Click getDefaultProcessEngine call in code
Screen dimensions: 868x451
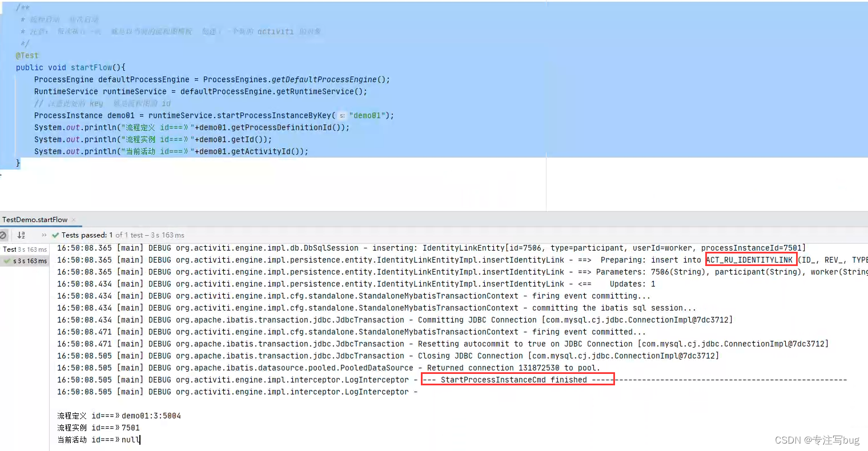[x=324, y=79]
